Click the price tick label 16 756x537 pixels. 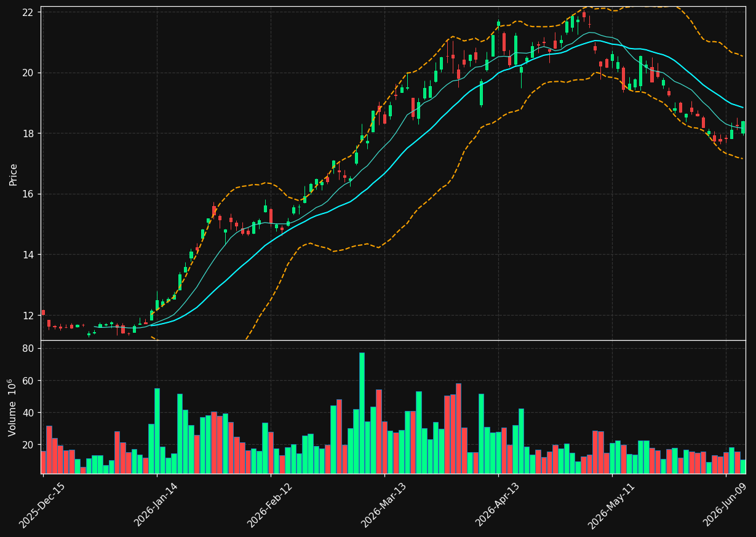point(28,194)
